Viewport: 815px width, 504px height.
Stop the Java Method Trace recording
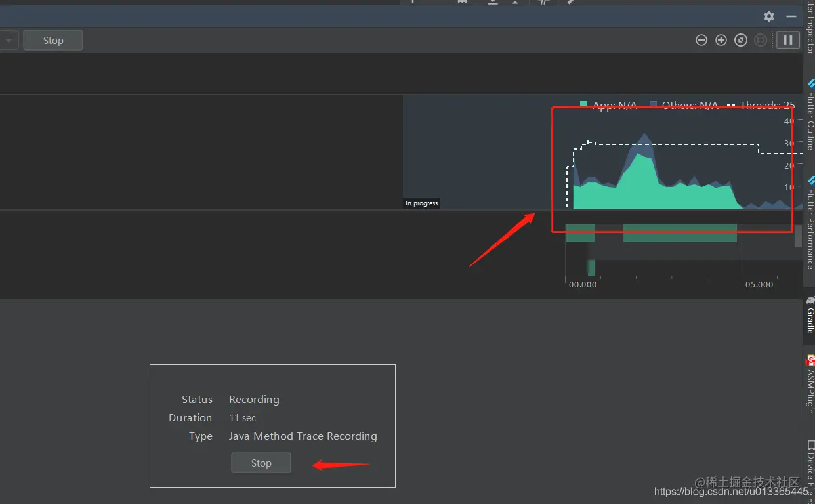click(x=261, y=463)
